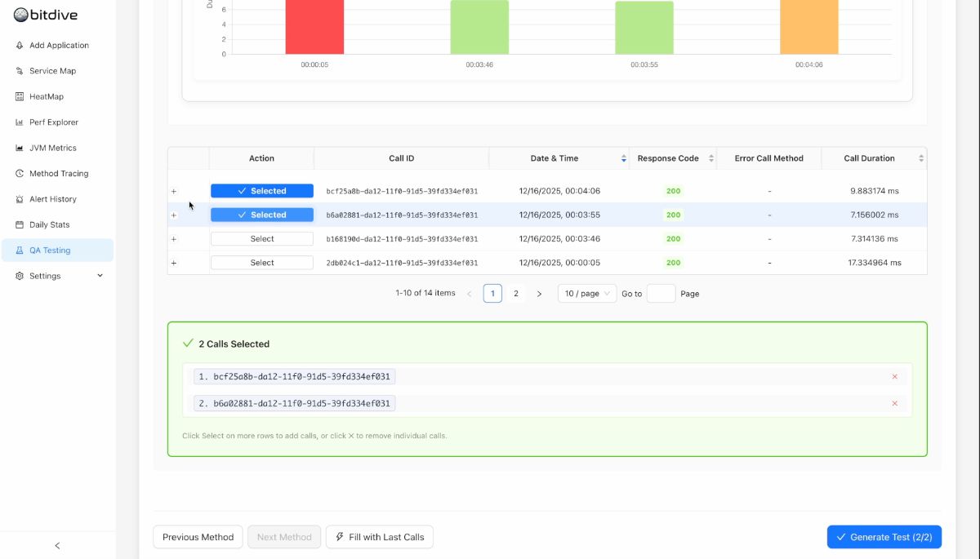Click the Alert History bell icon
The width and height of the screenshot is (980, 559).
(x=20, y=199)
